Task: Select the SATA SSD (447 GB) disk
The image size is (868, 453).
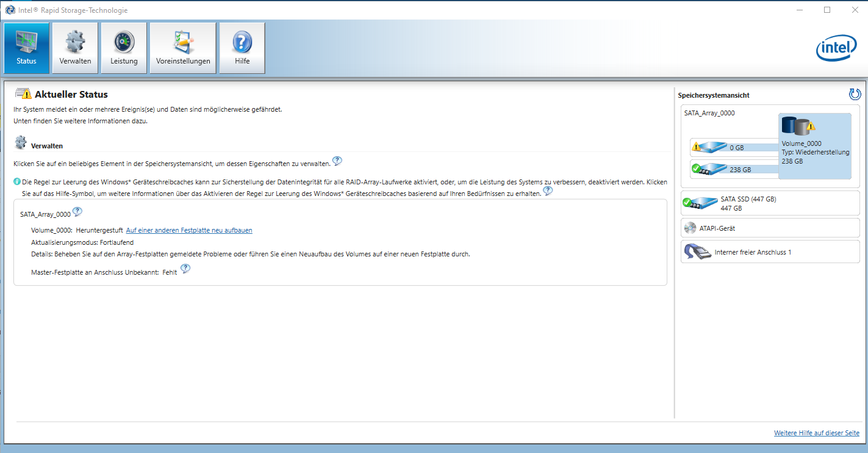Action: click(770, 203)
